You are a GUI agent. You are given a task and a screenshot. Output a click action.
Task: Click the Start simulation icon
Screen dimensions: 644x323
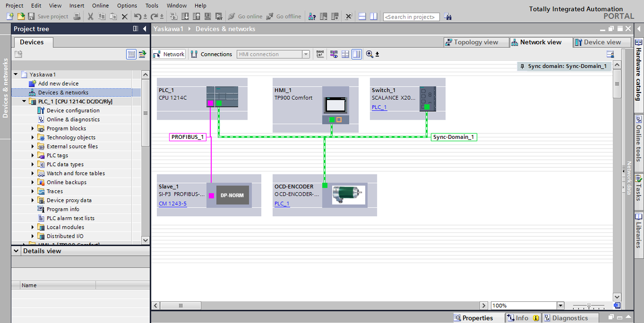point(207,17)
